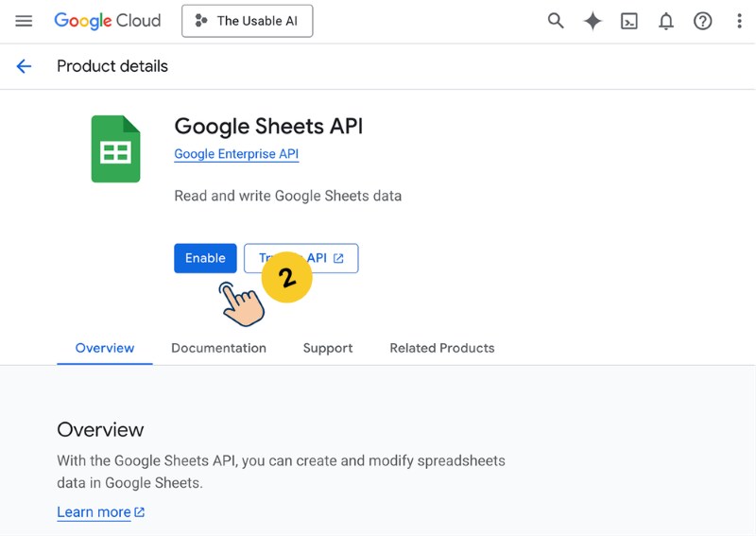This screenshot has height=536, width=756.
Task: Click the blue Enable button
Action: pyautogui.click(x=205, y=258)
